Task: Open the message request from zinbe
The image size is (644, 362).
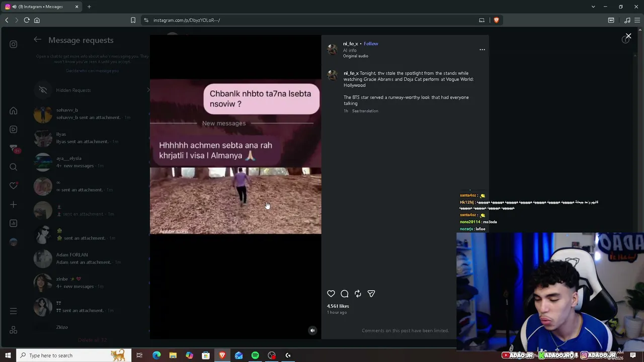Action: 92,283
